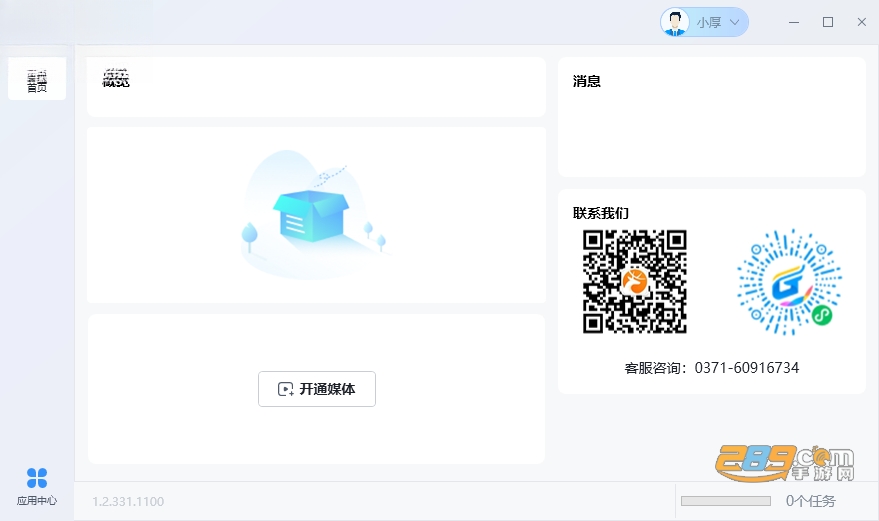Expand the 小厚 account dropdown arrow
Image resolution: width=879 pixels, height=521 pixels.
click(x=734, y=22)
